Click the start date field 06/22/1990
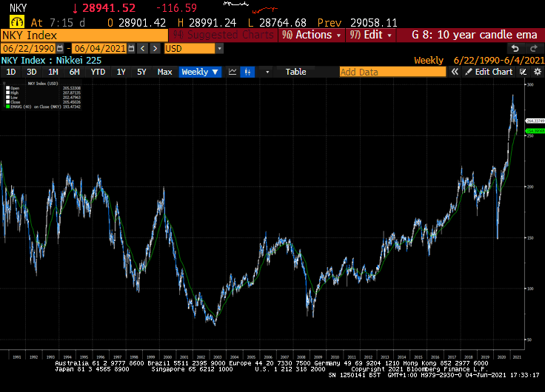Viewport: 545px width, 392px height. (x=29, y=48)
